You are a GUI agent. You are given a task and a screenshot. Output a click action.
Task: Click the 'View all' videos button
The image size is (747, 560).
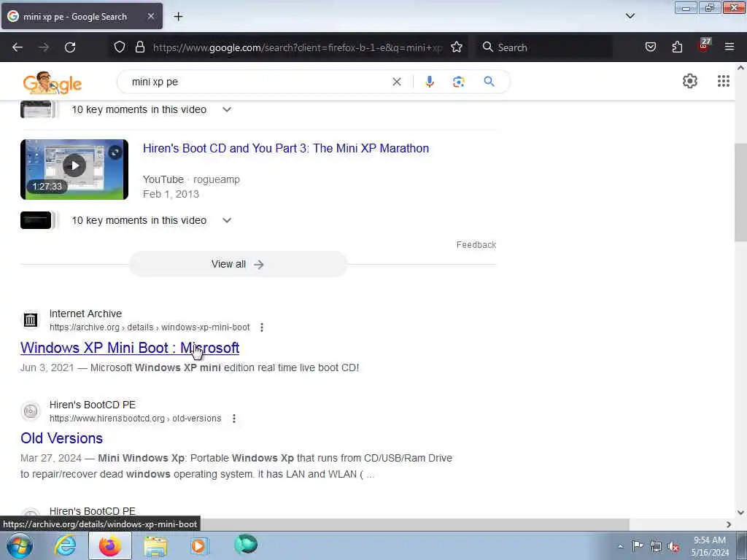(x=239, y=264)
